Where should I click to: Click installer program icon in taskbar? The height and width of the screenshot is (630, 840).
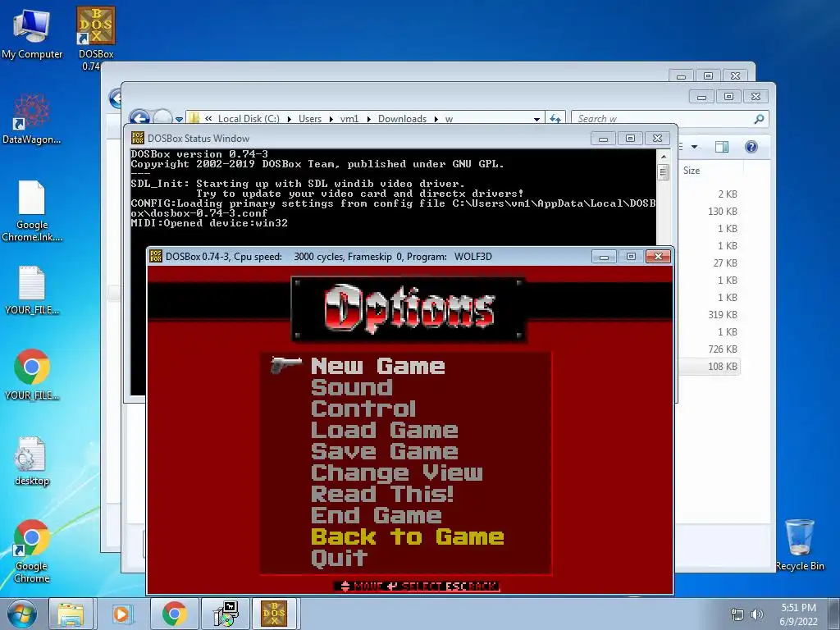pyautogui.click(x=225, y=614)
